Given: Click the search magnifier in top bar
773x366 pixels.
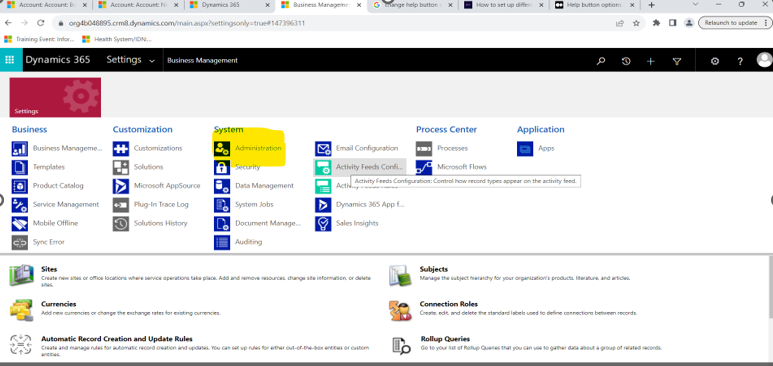Looking at the screenshot, I should pos(600,61).
